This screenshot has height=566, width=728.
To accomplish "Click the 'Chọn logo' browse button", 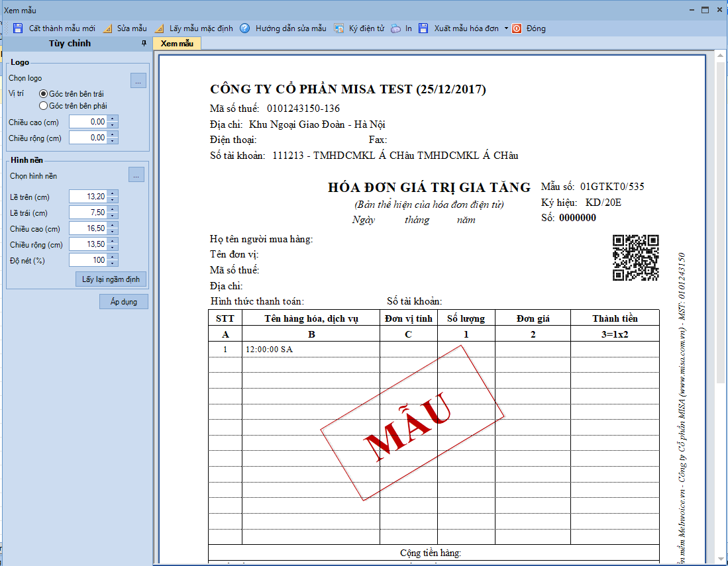I will (x=138, y=80).
